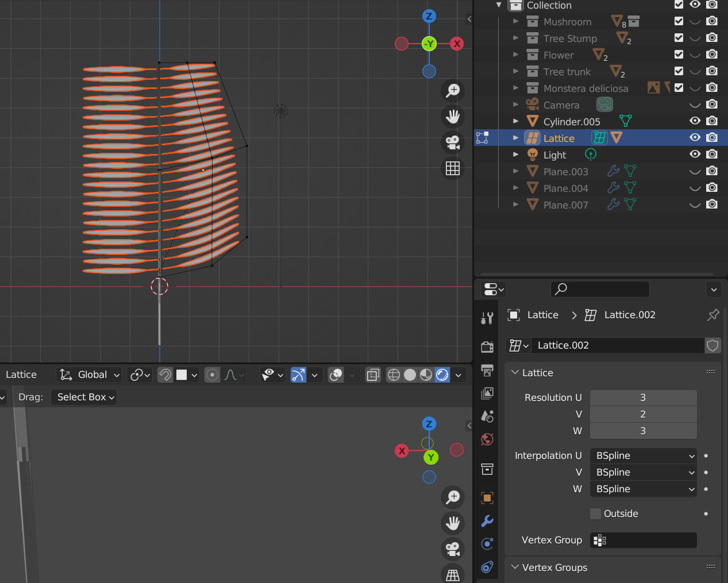Collapse the Vertex Groups panel

515,567
